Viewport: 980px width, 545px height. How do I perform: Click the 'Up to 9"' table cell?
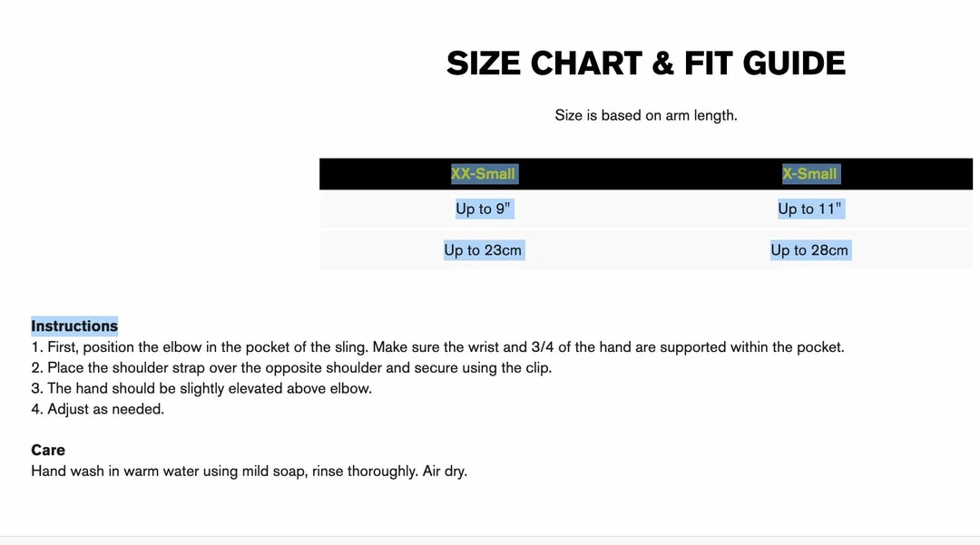(483, 209)
